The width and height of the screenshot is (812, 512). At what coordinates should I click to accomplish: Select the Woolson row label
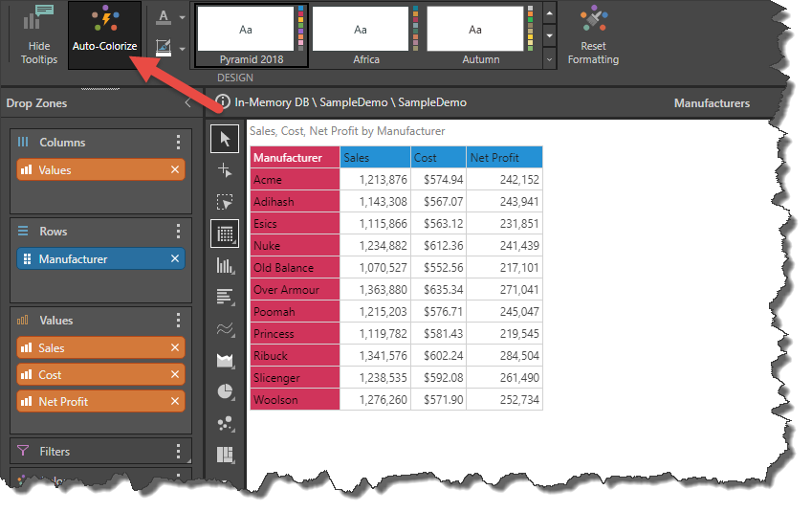(x=295, y=399)
